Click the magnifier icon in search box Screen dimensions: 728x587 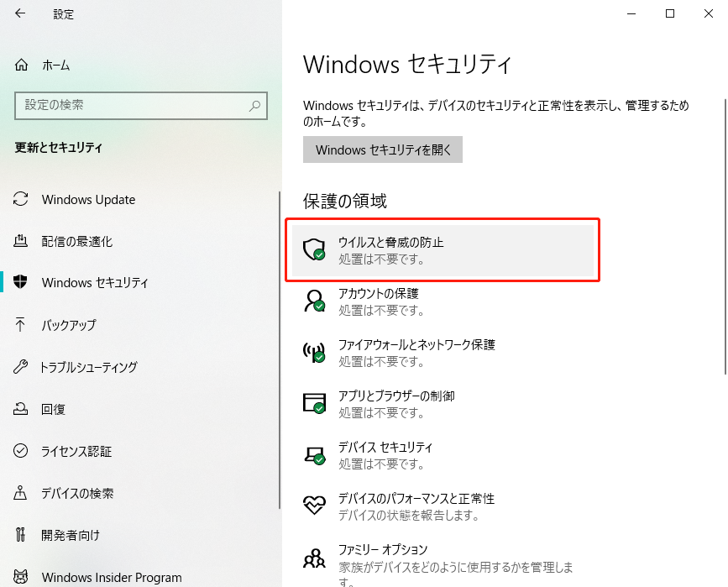(x=254, y=106)
